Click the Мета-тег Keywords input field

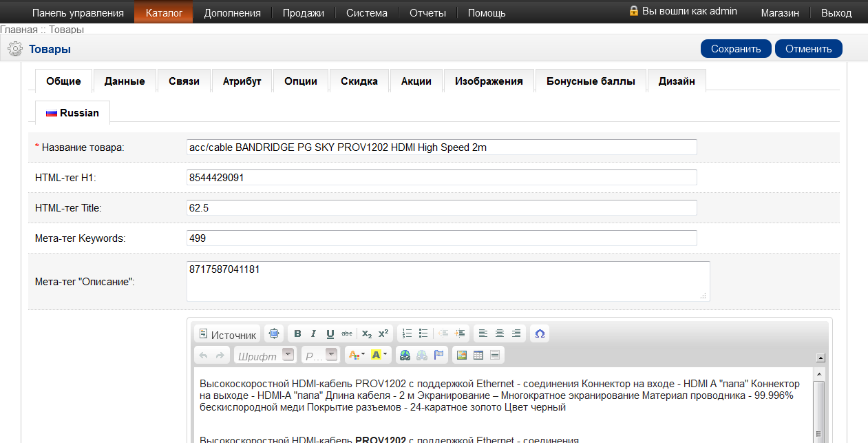tap(442, 238)
